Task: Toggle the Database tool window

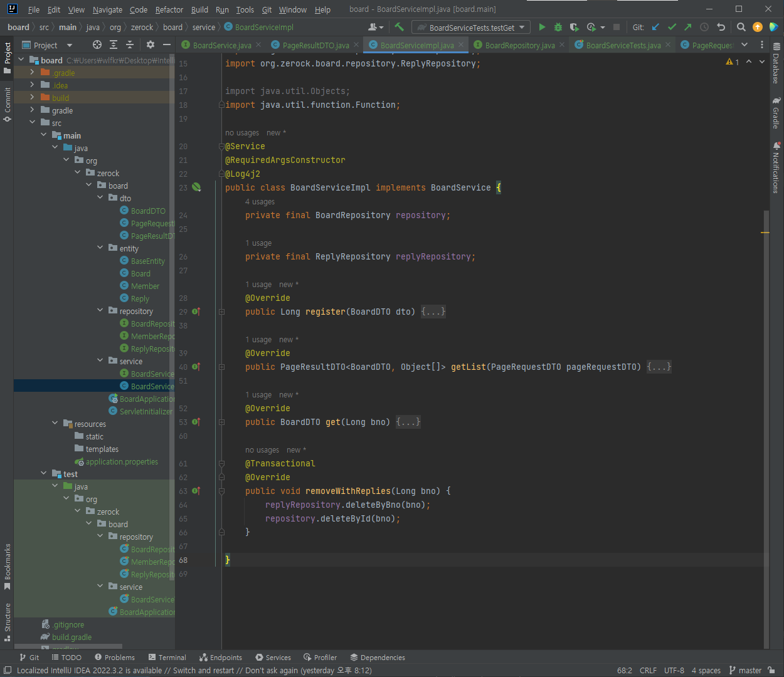Action: pos(776,63)
